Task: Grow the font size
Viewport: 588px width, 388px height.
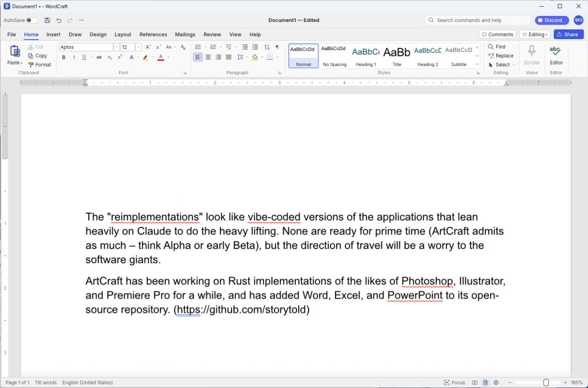Action: (x=148, y=47)
